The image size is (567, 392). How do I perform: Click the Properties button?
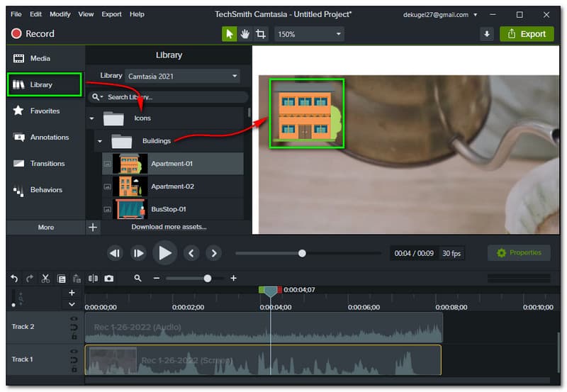(519, 253)
